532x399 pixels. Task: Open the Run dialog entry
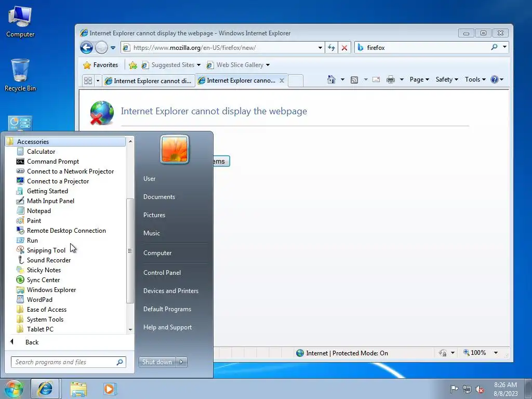[32, 240]
